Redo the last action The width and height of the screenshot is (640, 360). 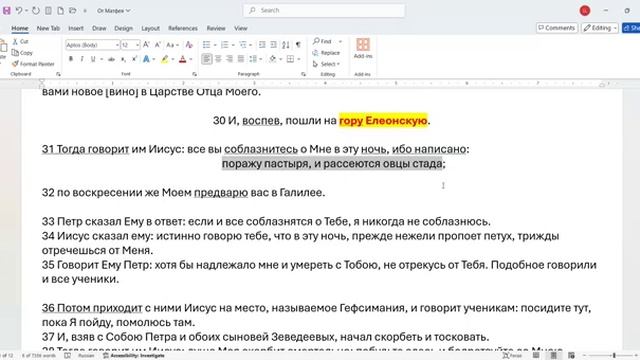tap(36, 11)
